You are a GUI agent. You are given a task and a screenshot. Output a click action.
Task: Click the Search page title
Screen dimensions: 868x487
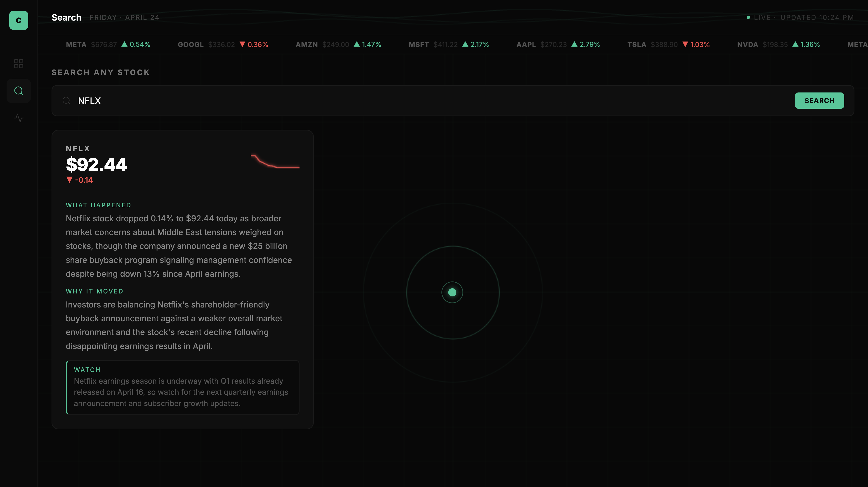click(x=66, y=18)
